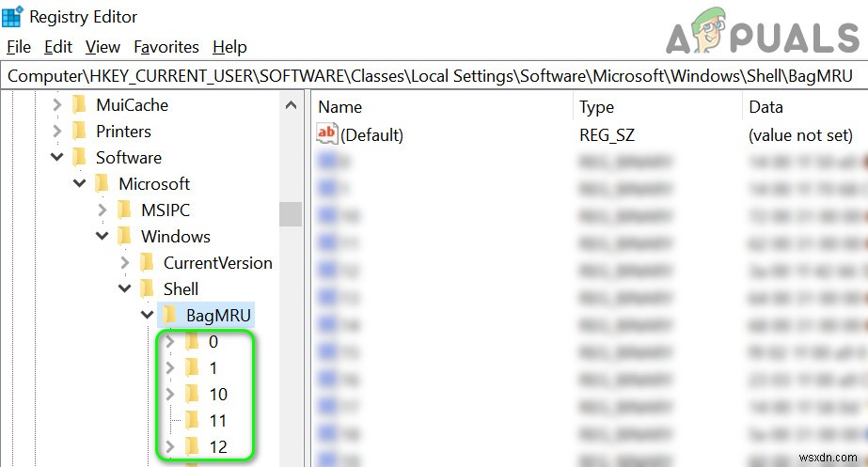Image resolution: width=868 pixels, height=467 pixels.
Task: Select the Windows folder icon
Action: 124,236
